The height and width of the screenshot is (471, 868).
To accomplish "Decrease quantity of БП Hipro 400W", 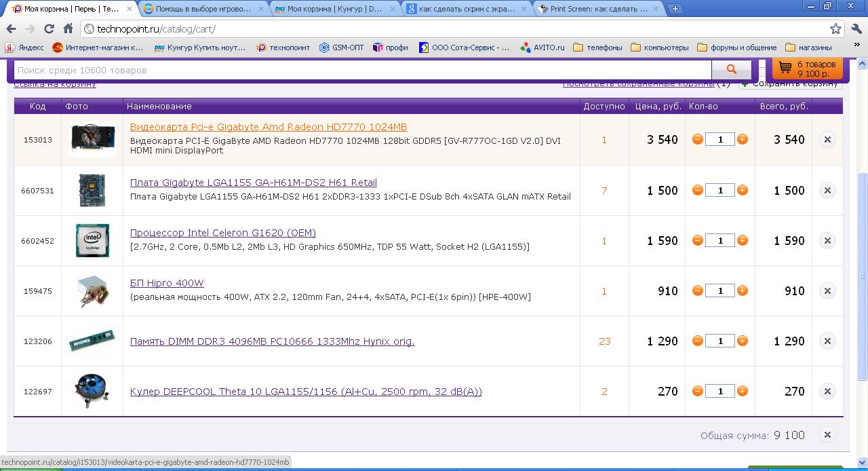I will click(x=697, y=290).
